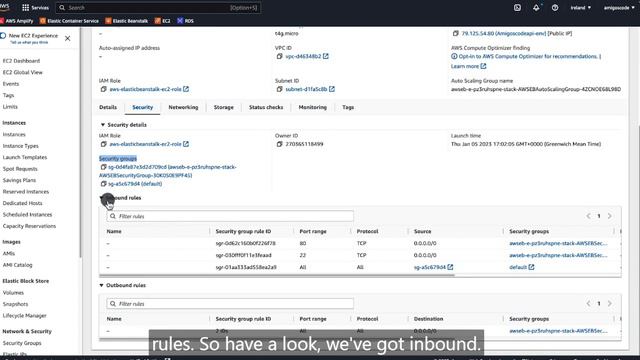Screen dimensions: 640x360
Task: Click the Port range column header of inbound rules
Action: tap(313, 231)
